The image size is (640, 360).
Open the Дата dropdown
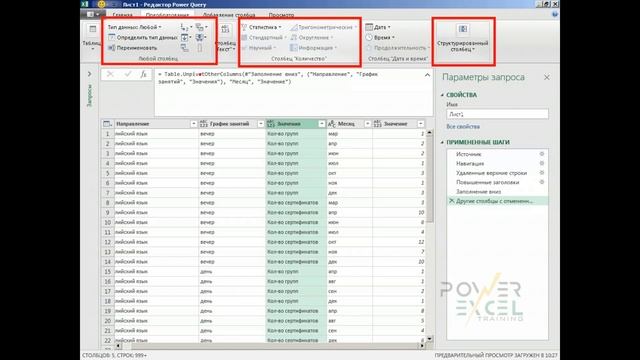378,27
